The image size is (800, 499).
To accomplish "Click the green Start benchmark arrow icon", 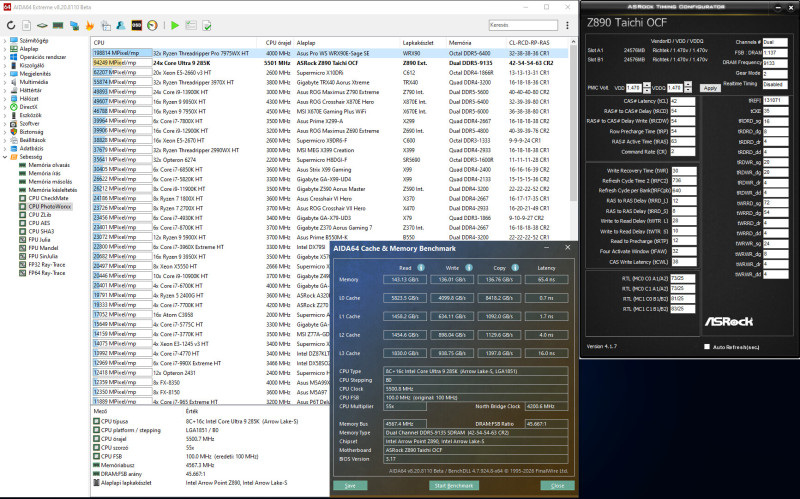I will (x=176, y=24).
